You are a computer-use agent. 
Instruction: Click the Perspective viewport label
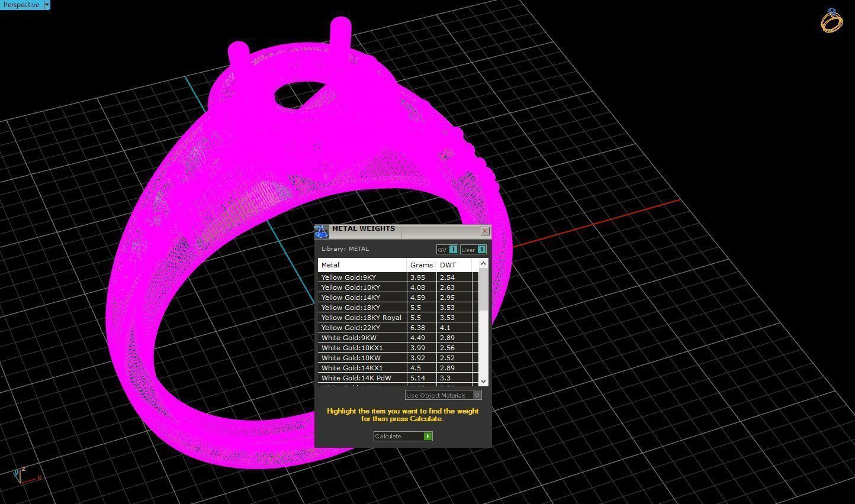click(21, 5)
